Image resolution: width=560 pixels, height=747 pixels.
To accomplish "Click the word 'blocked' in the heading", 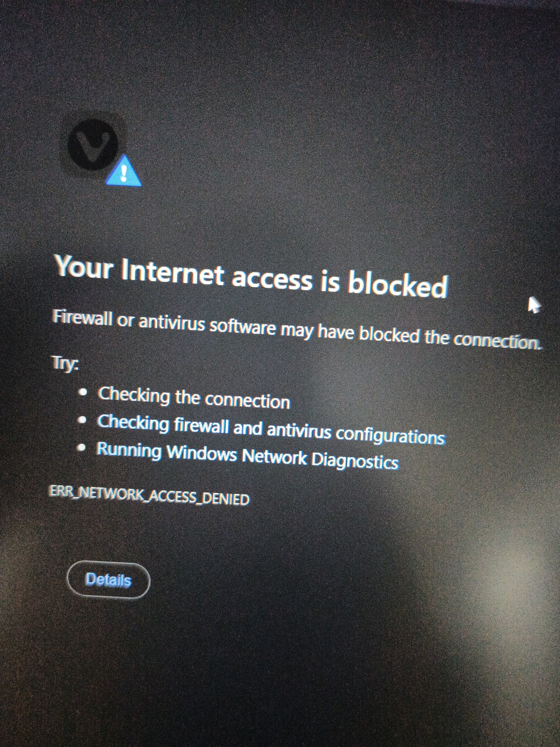I will click(x=398, y=285).
